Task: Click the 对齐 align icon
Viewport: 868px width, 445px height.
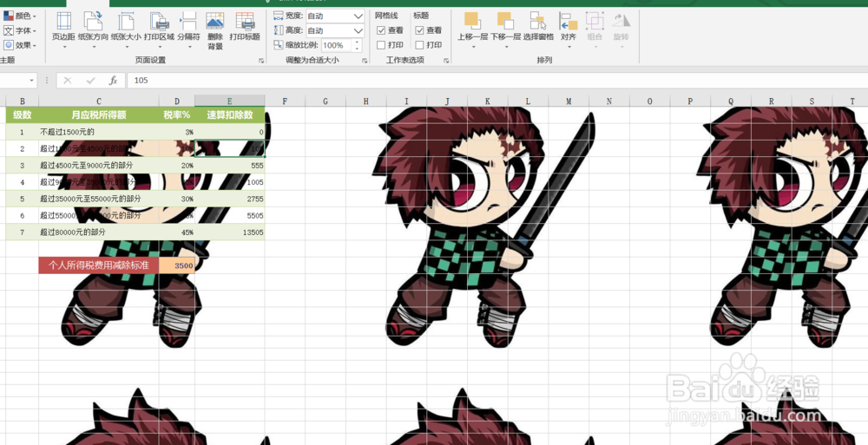Action: (569, 21)
